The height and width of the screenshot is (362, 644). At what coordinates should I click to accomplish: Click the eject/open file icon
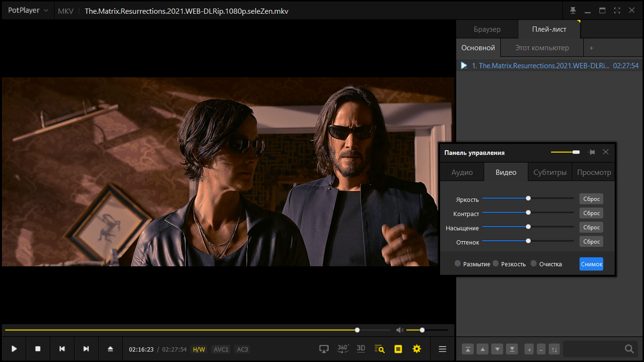pos(110,349)
